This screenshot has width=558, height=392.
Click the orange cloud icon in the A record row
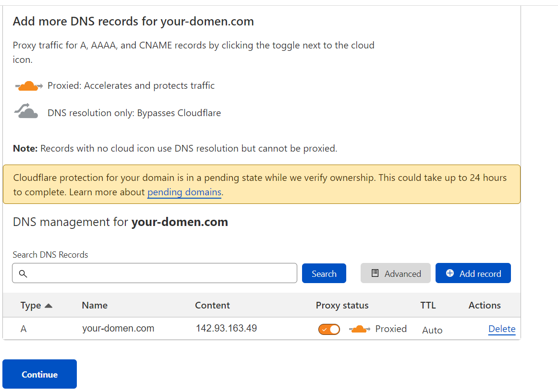(x=360, y=329)
